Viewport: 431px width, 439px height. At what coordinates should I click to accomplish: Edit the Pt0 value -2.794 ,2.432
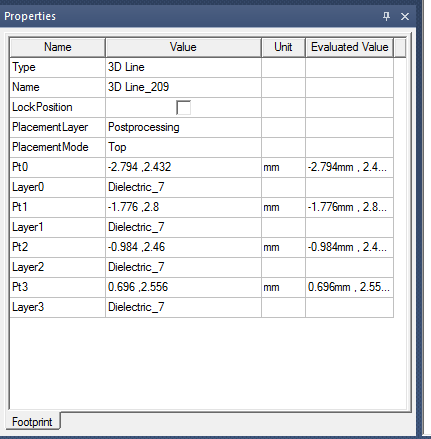coord(183,167)
